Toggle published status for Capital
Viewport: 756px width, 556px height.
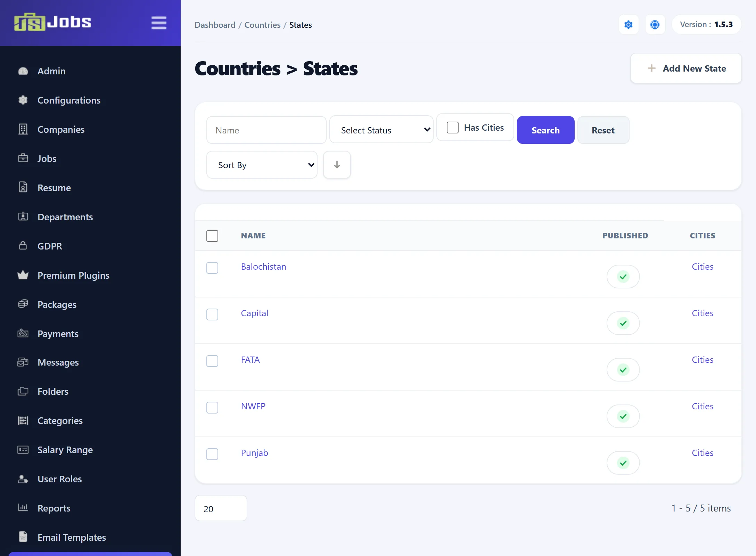tap(623, 323)
